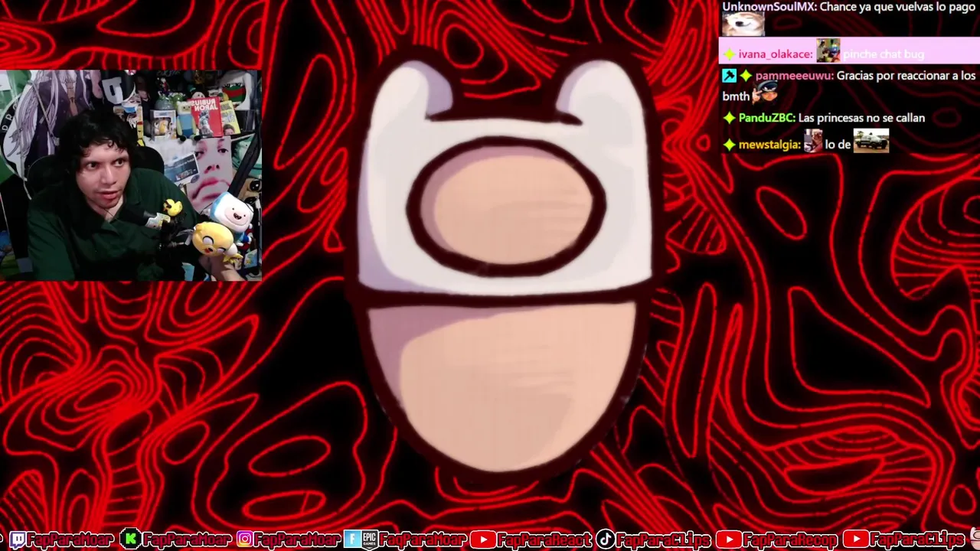Image resolution: width=980 pixels, height=551 pixels.
Task: Click the smiling dog emote under UnknownSoulMX's message
Action: pos(743,24)
